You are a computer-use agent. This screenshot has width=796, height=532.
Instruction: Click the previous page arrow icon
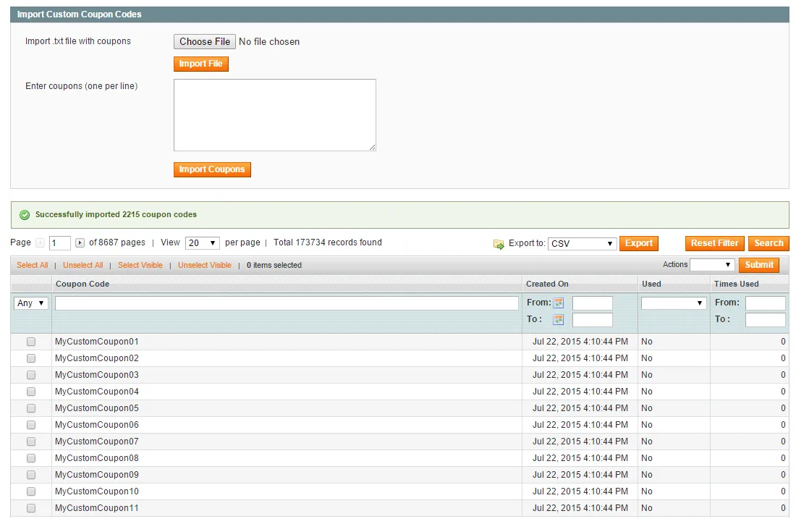pyautogui.click(x=40, y=243)
